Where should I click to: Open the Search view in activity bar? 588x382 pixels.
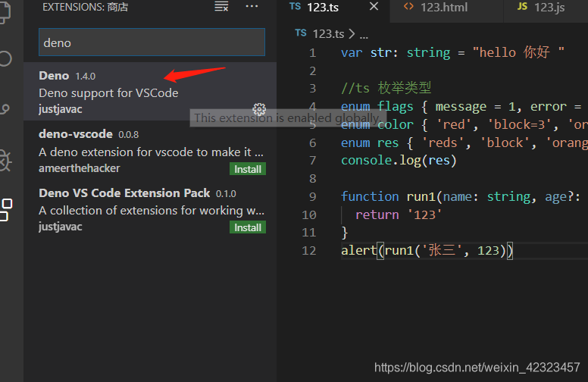point(5,58)
